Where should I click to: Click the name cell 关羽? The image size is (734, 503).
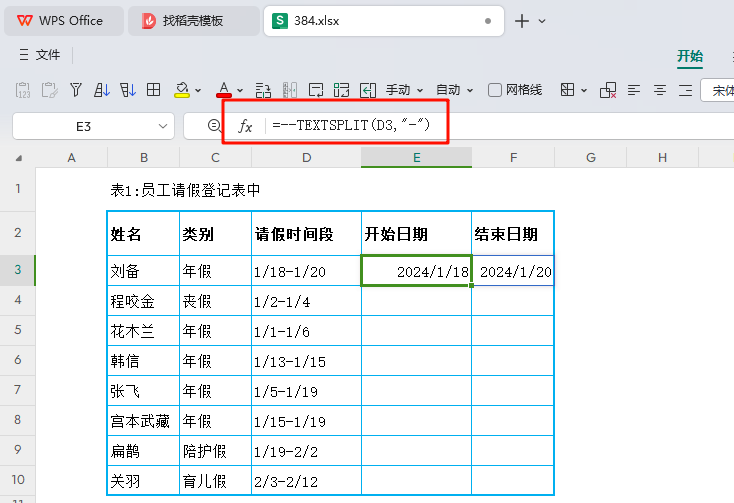(x=143, y=481)
